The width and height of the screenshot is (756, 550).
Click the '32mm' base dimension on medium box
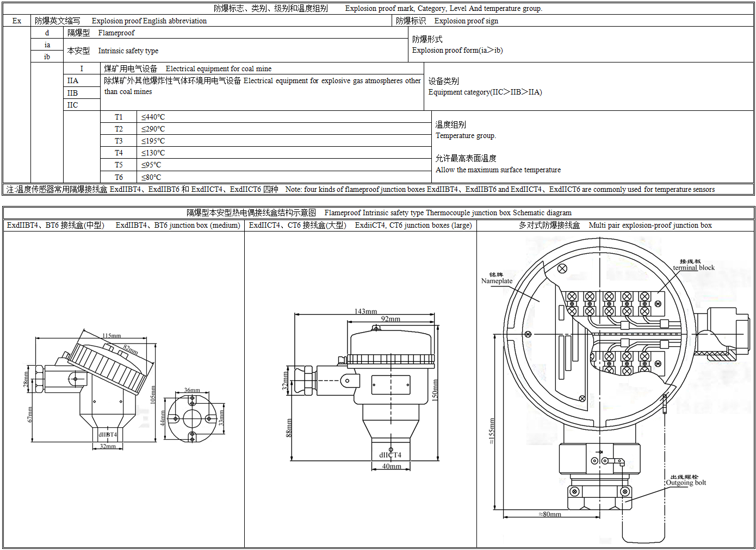pyautogui.click(x=108, y=446)
